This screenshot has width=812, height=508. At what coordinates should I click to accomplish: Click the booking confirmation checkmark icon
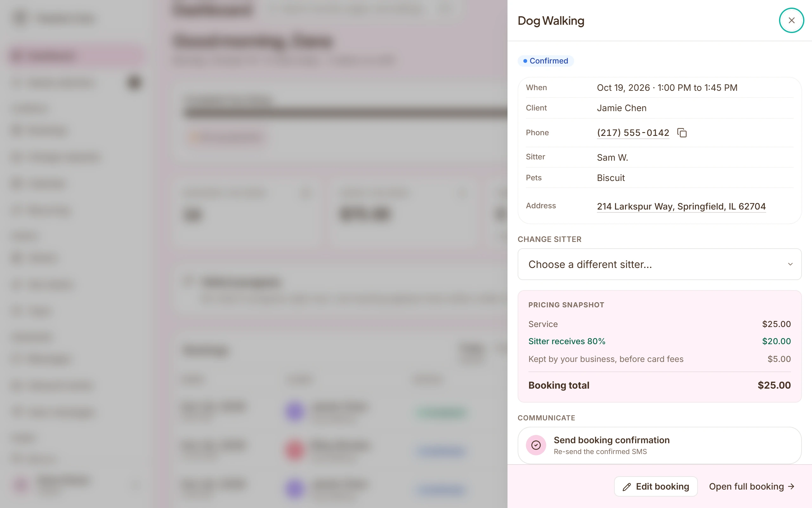[x=536, y=445]
